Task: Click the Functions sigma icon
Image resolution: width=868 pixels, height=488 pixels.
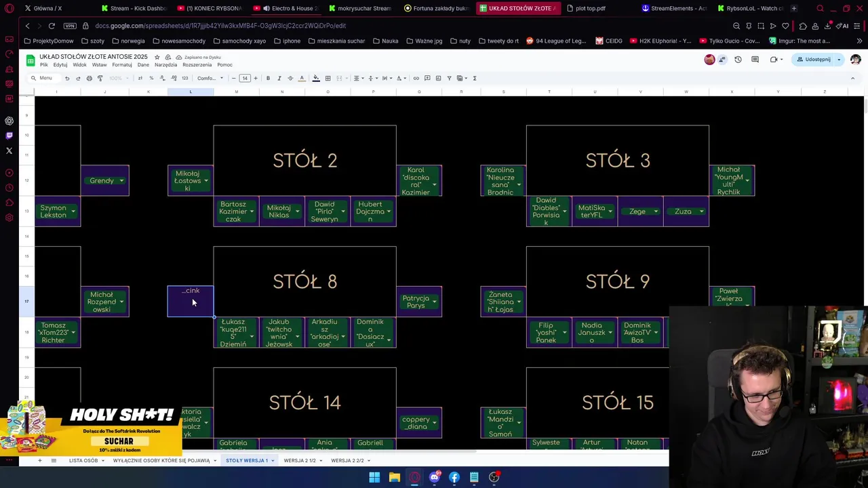Action: [475, 78]
